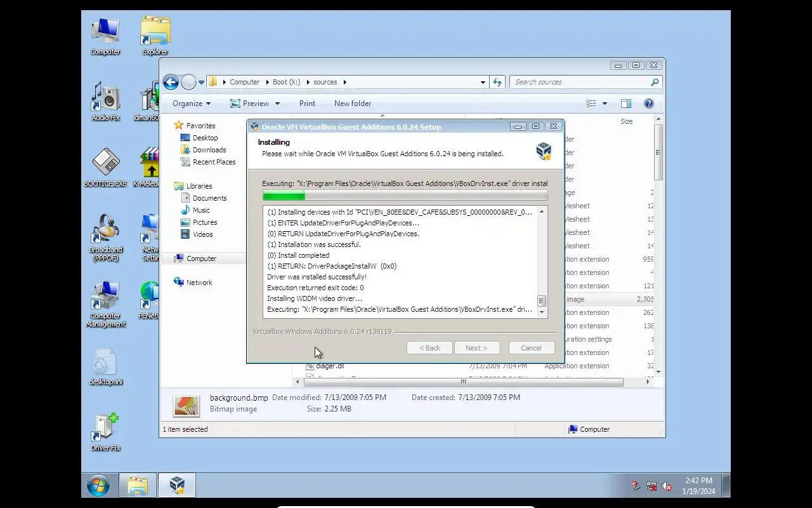Select the desktop.ini file icon

point(105,366)
